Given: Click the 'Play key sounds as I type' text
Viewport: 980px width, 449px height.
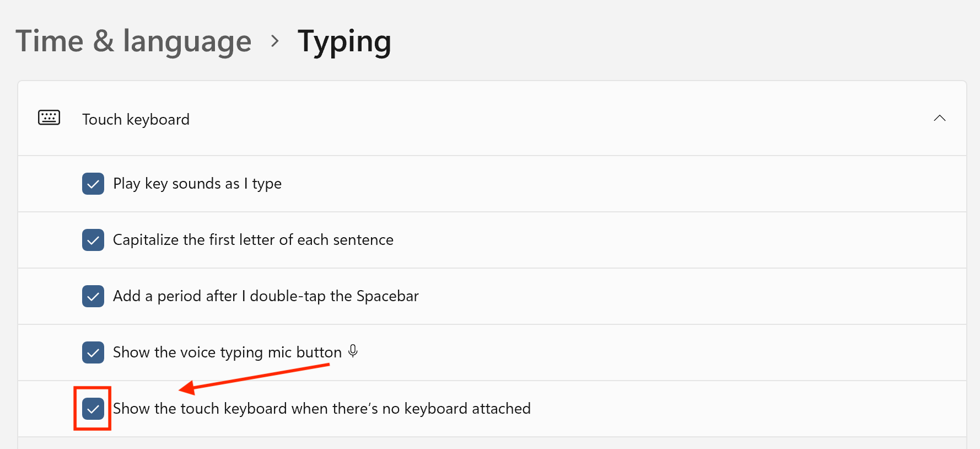Looking at the screenshot, I should click(197, 184).
